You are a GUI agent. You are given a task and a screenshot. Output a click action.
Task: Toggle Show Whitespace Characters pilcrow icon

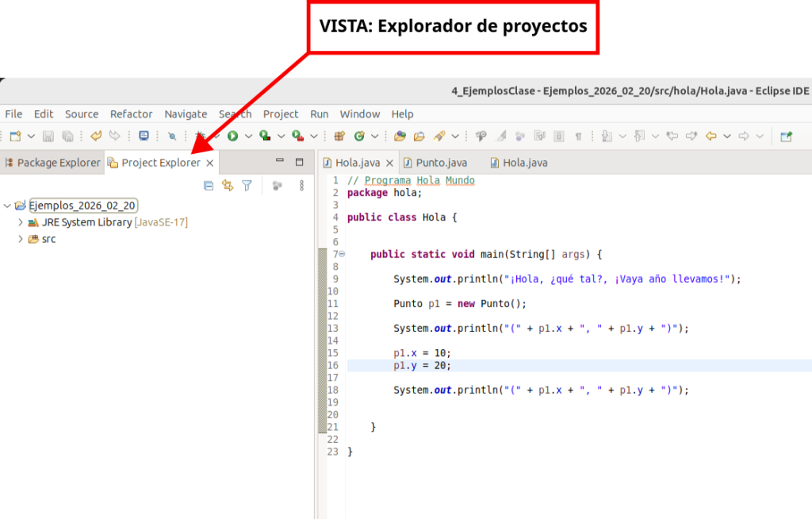click(x=578, y=136)
